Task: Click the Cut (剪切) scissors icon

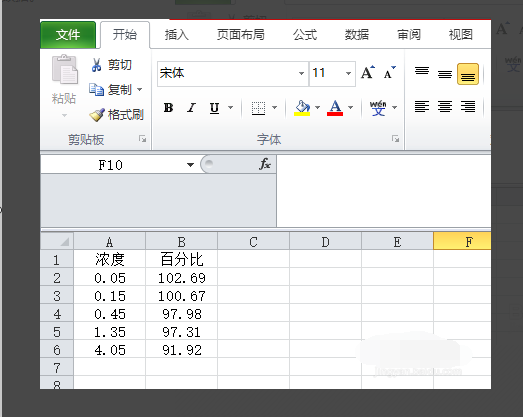Action: [96, 65]
